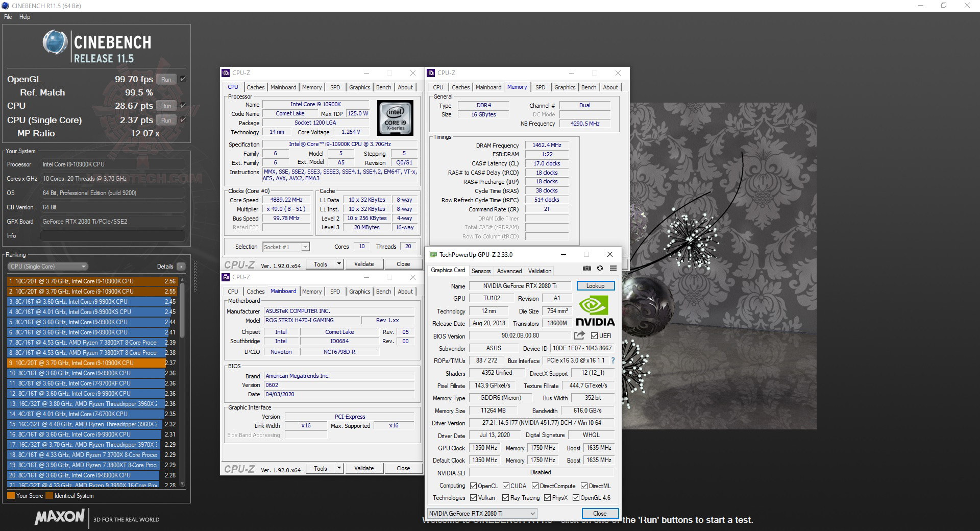
Task: Click the Lookup button in GPU-Z
Action: pyautogui.click(x=595, y=285)
